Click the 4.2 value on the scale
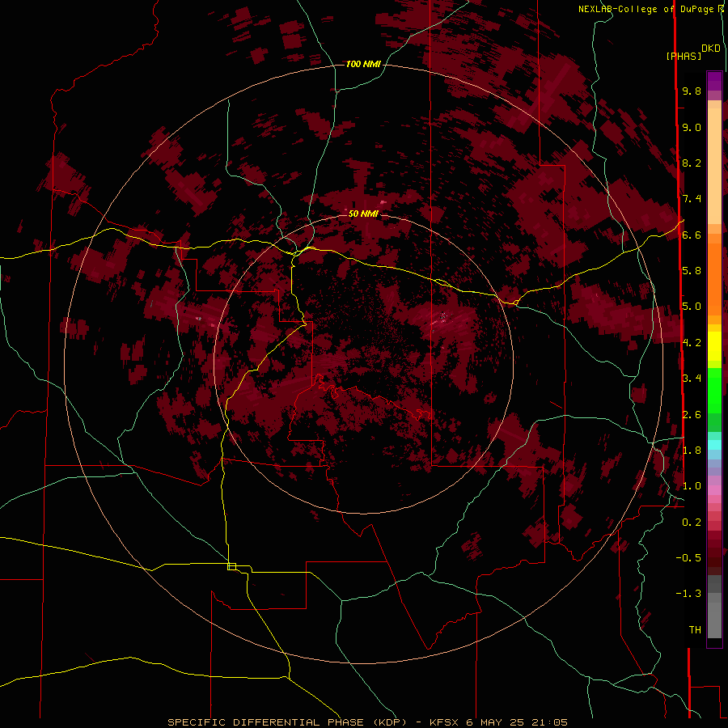The height and width of the screenshot is (728, 728). click(692, 343)
